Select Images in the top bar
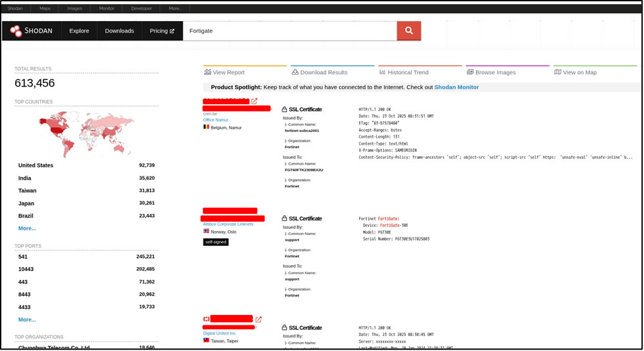644x351 pixels. pos(74,9)
